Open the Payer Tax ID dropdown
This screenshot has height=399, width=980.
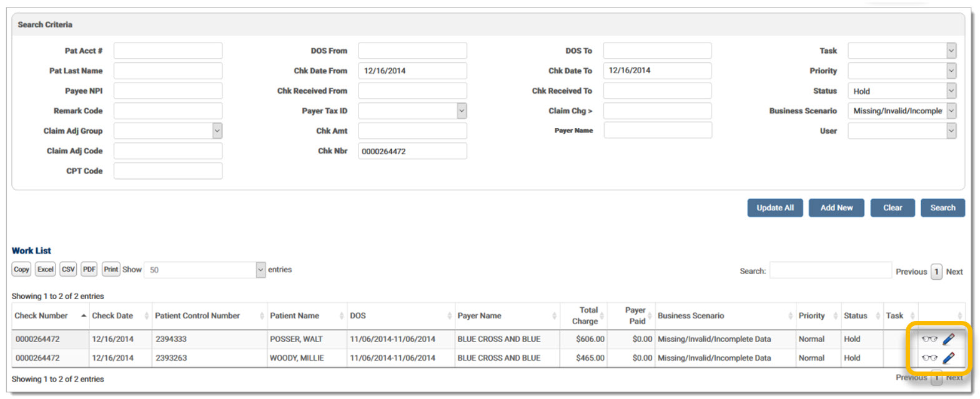412,111
